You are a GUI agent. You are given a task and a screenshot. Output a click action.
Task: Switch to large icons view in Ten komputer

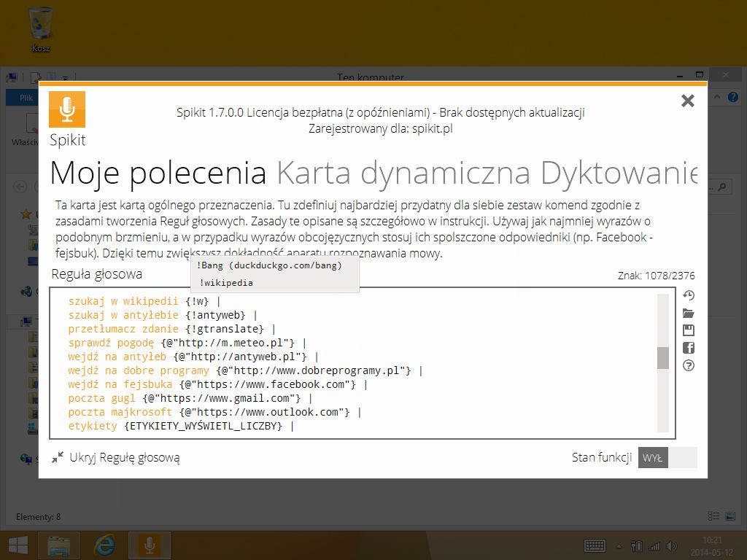coord(729,516)
